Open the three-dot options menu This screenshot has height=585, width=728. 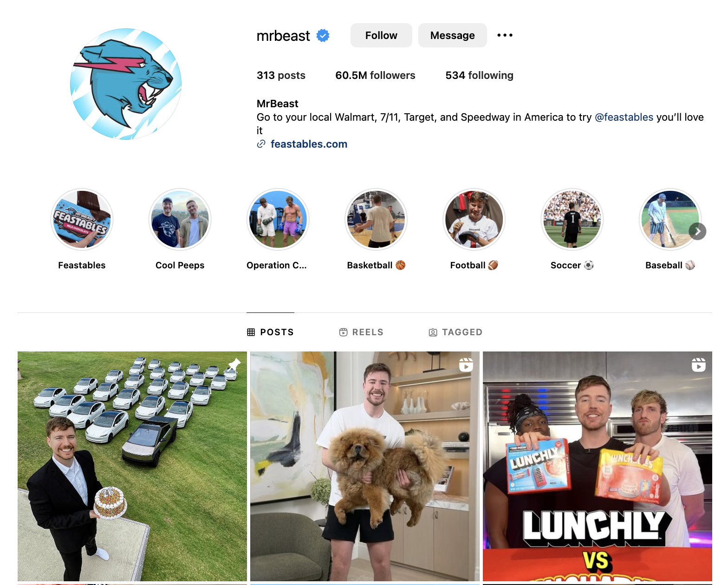pyautogui.click(x=505, y=35)
